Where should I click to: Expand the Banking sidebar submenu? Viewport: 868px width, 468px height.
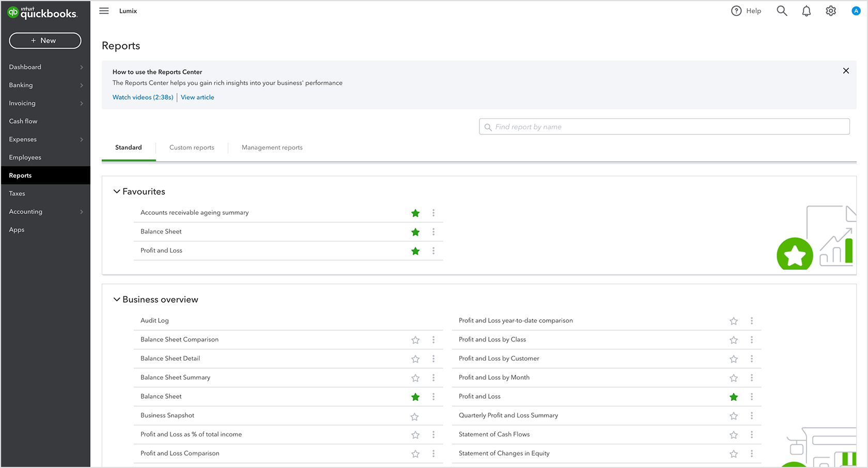[82, 85]
